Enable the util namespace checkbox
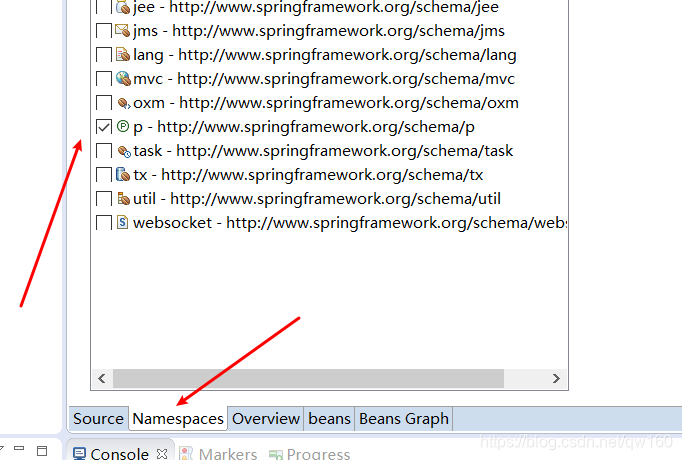 pyautogui.click(x=104, y=199)
